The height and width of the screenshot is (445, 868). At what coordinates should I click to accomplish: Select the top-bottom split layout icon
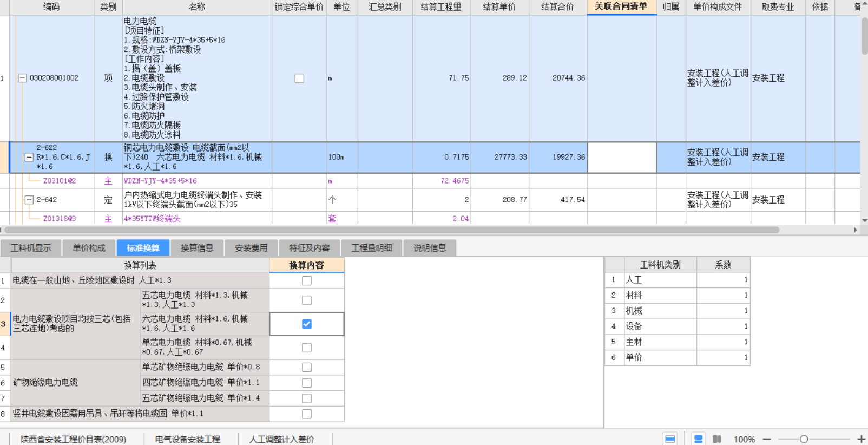tap(699, 439)
